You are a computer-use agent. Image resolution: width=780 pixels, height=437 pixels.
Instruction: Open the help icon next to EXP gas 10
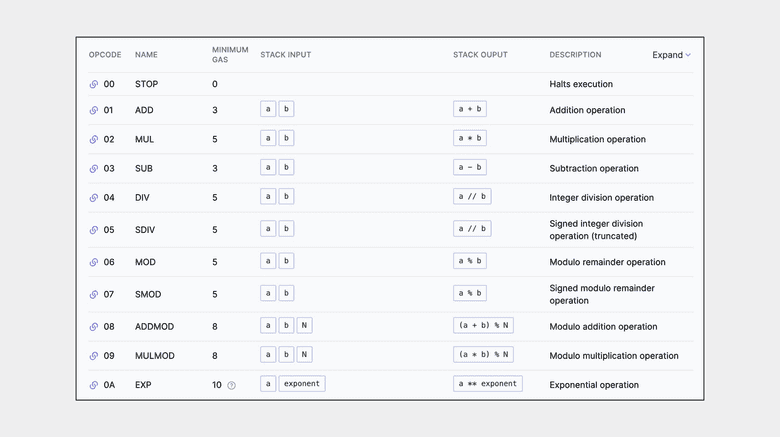pos(232,385)
